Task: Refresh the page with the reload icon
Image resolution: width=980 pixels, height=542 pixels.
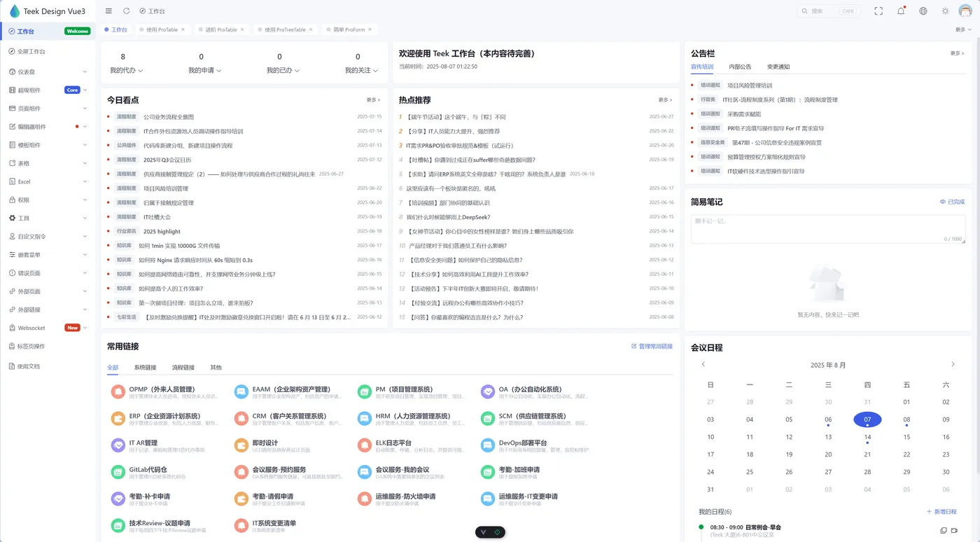Action: [x=126, y=11]
